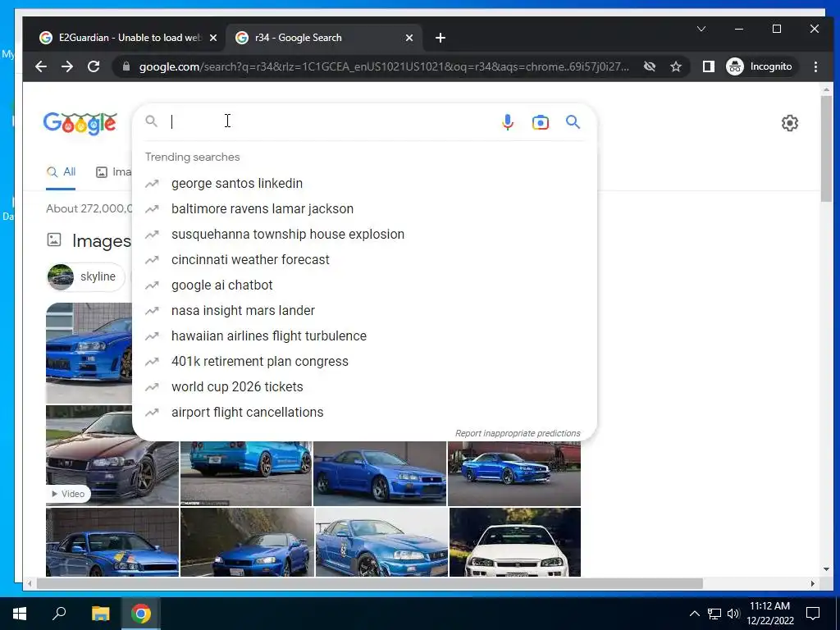Image resolution: width=840 pixels, height=630 pixels.
Task: Open the taskbar clock showing 11:12 AM
Action: pos(769,614)
